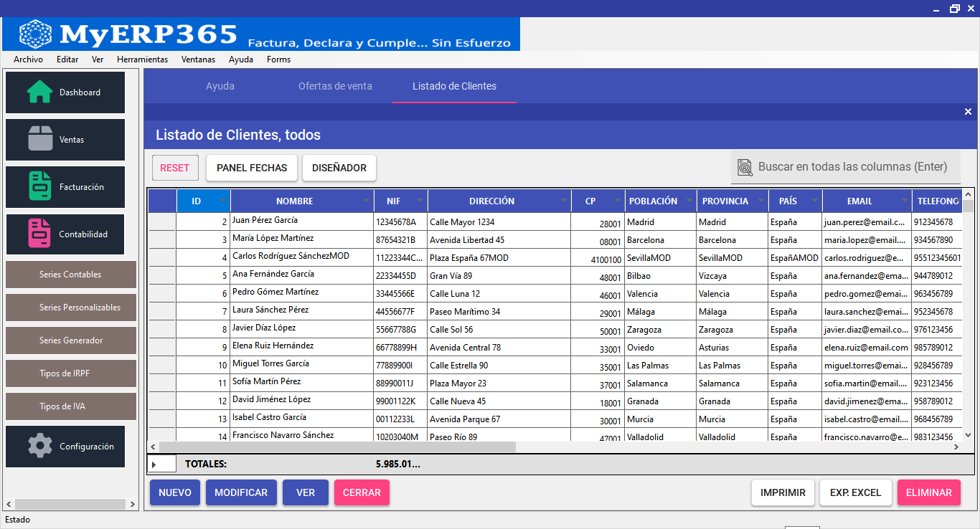Close the panel with the white X
The height and width of the screenshot is (529, 980).
pyautogui.click(x=968, y=112)
